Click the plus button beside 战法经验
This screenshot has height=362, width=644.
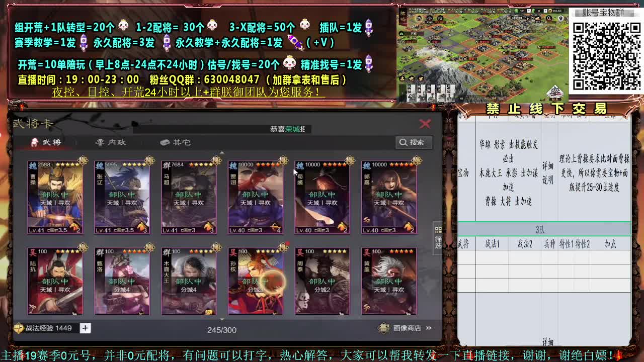pyautogui.click(x=85, y=328)
